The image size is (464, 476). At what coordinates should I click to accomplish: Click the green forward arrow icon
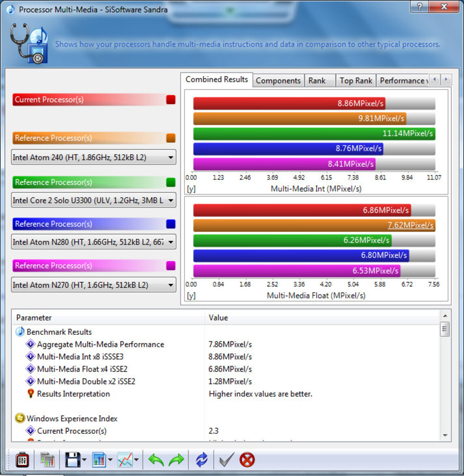pyautogui.click(x=176, y=460)
